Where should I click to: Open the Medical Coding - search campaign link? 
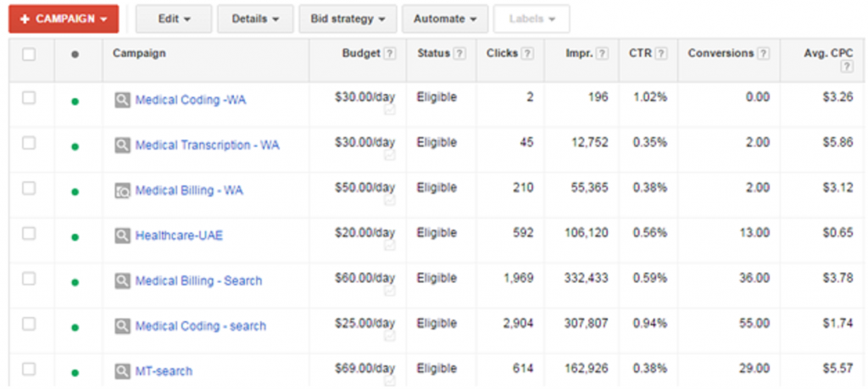coord(201,326)
